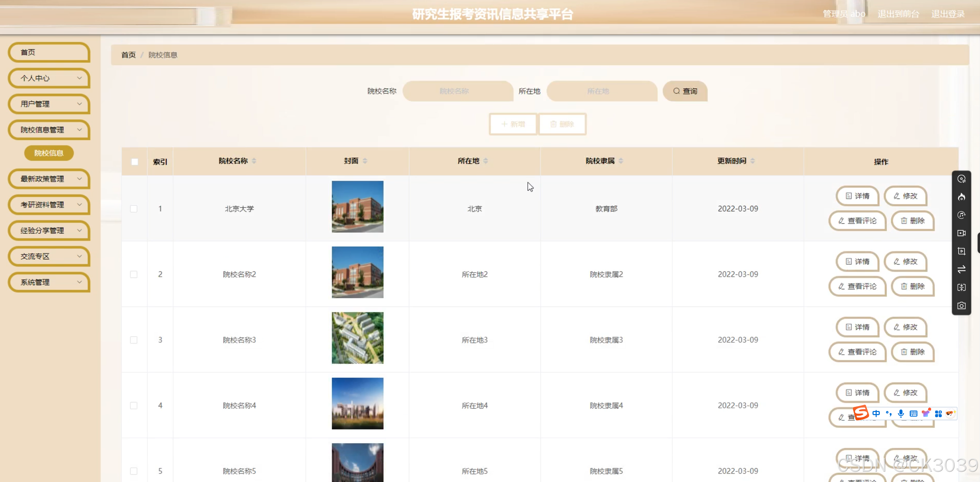The height and width of the screenshot is (482, 980).
Task: Click the flame icon in dark side toolbar
Action: (961, 197)
